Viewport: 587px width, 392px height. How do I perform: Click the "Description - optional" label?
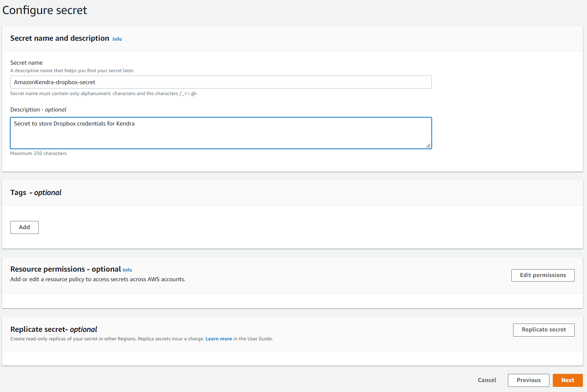[38, 109]
